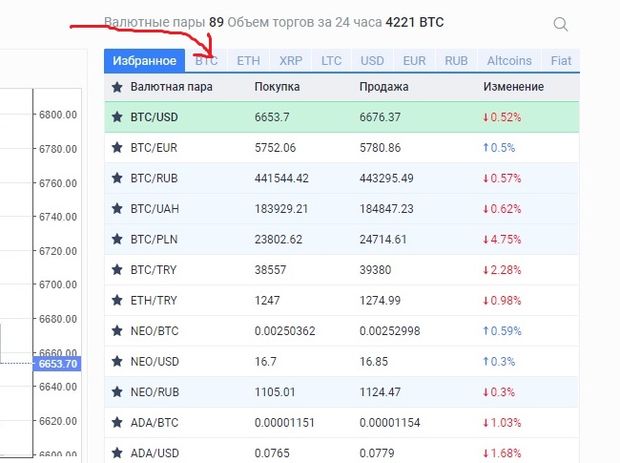Click the search magnifier icon
The width and height of the screenshot is (620, 463).
(x=560, y=24)
